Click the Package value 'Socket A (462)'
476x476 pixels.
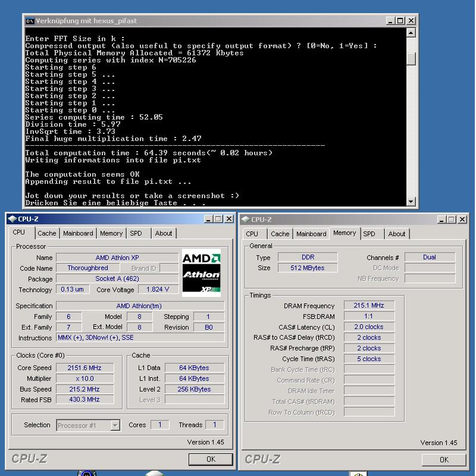click(117, 278)
